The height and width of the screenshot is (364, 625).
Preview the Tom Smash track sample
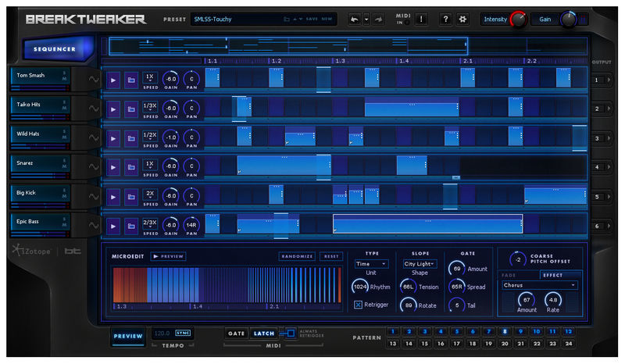click(x=113, y=80)
